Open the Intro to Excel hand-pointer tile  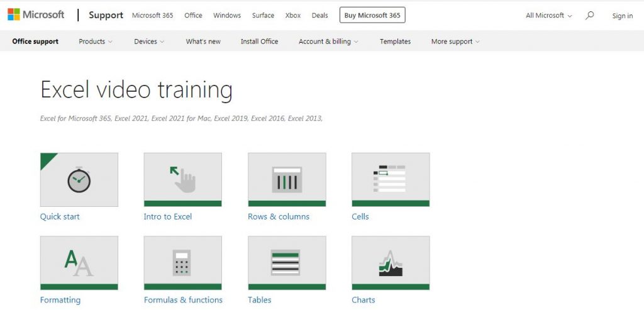(182, 180)
